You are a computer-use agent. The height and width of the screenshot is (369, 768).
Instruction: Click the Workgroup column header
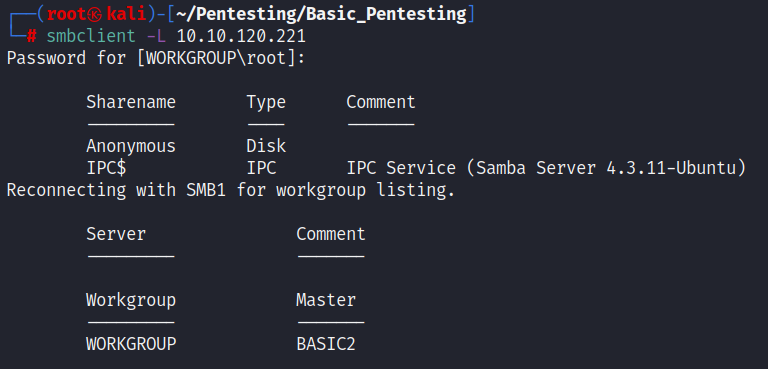tap(131, 300)
